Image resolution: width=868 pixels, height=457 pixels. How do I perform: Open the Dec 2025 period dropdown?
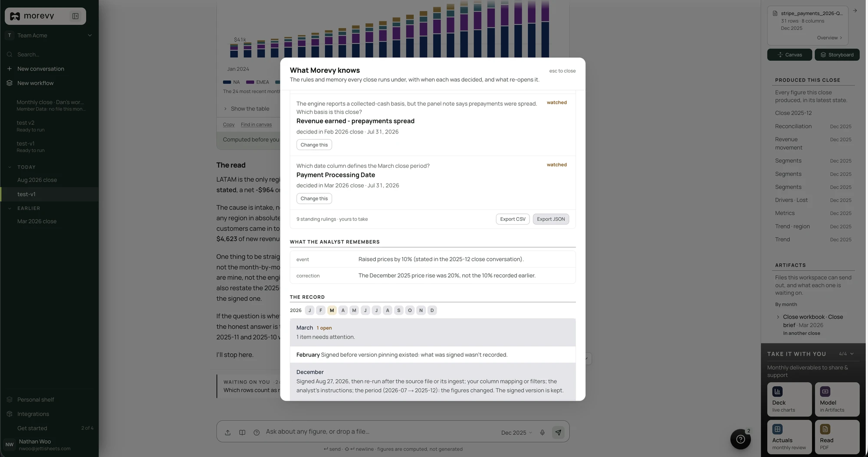click(516, 433)
